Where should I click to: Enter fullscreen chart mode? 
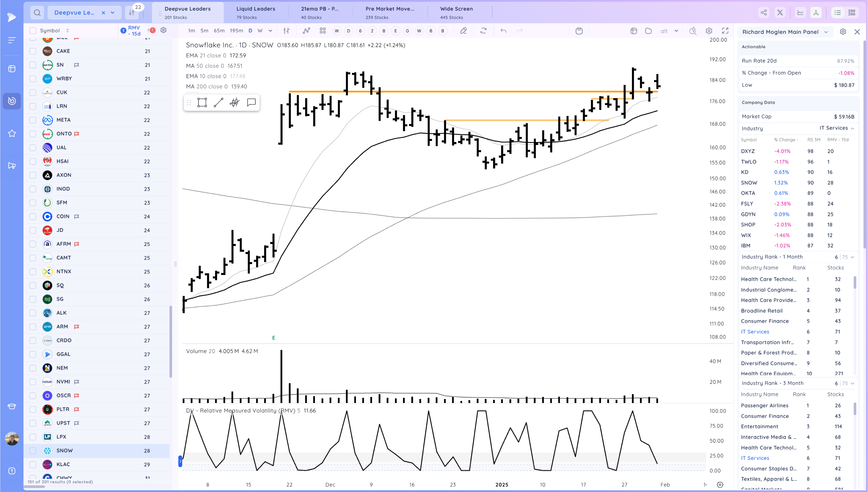coord(725,31)
